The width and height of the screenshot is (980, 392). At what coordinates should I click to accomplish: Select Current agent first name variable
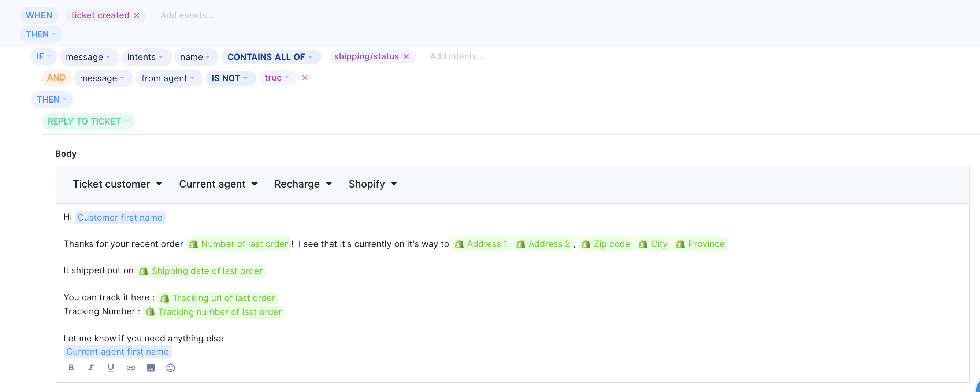pyautogui.click(x=118, y=351)
